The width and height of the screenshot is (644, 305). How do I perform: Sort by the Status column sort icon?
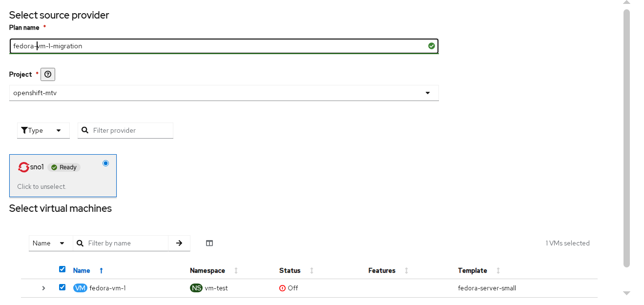click(x=312, y=270)
